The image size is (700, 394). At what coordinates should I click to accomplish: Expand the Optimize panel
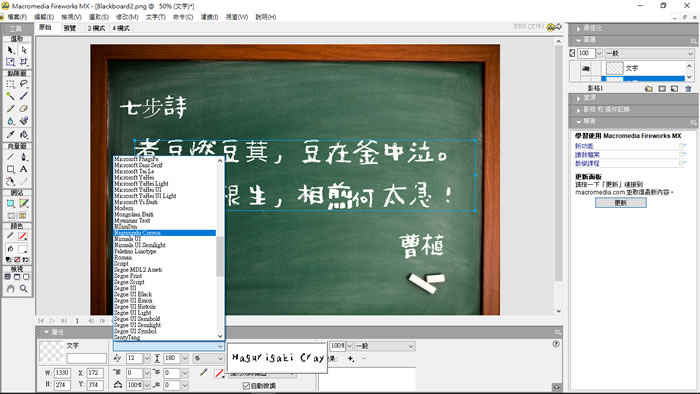coord(579,28)
